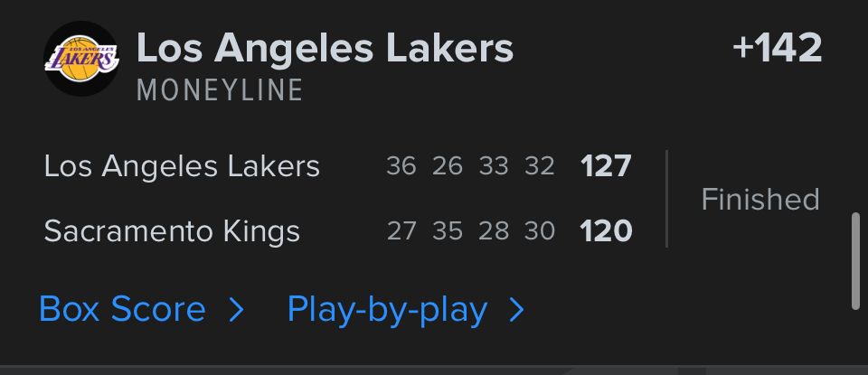Click the Finished game status label
The height and width of the screenshot is (375, 868).
pos(759,199)
